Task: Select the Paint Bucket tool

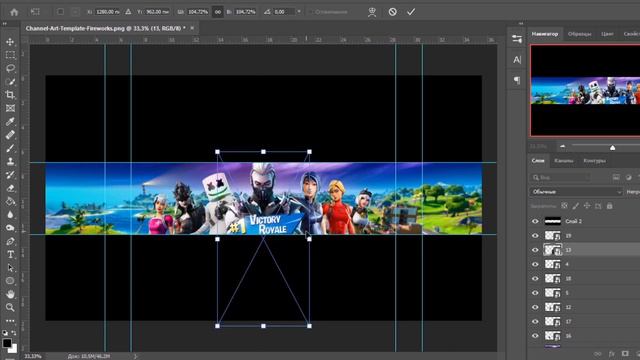Action: [10, 201]
